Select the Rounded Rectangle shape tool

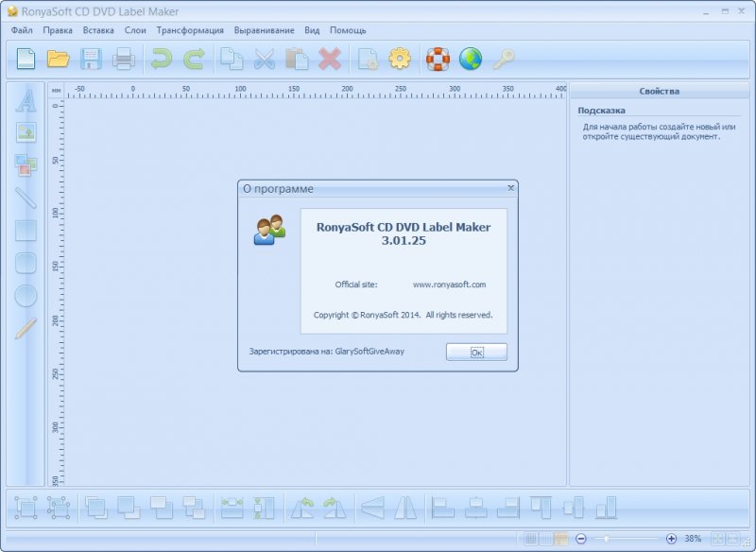point(26,263)
